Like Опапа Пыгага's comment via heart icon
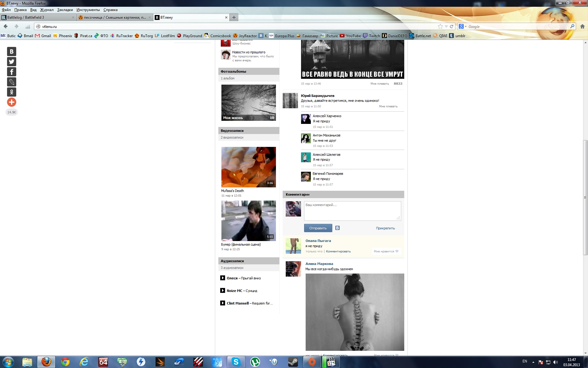The height and width of the screenshot is (368, 588). pos(397,251)
